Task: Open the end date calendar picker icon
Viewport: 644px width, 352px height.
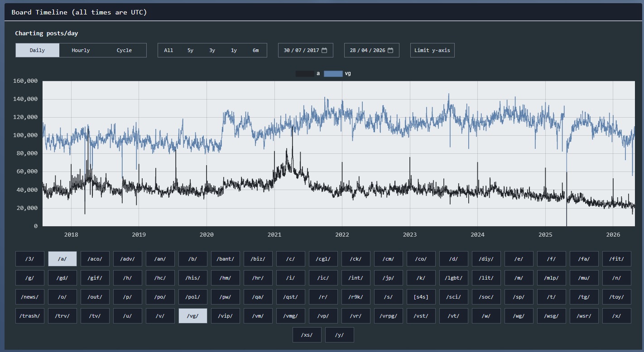Action: [390, 50]
